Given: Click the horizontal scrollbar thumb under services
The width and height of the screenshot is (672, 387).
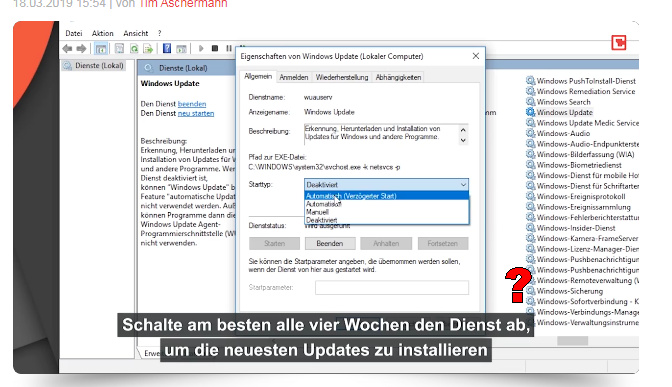Looking at the screenshot, I should point(573,341).
